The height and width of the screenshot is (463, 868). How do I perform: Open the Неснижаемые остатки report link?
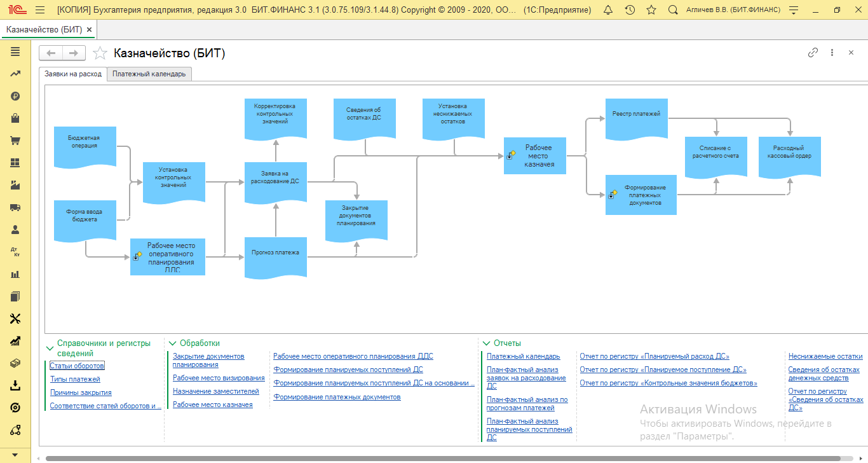pyautogui.click(x=825, y=356)
